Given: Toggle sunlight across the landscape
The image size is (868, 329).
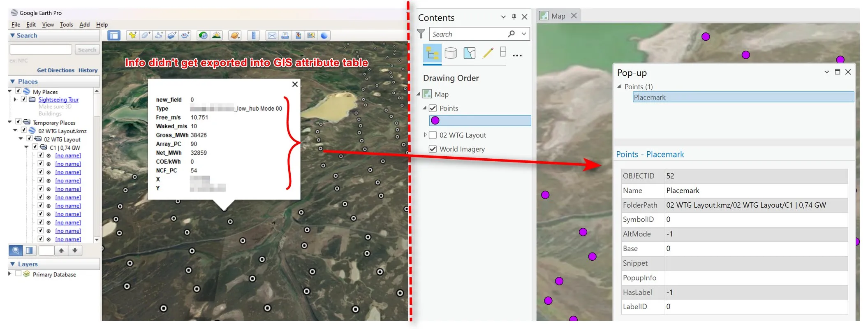Looking at the screenshot, I should [216, 35].
